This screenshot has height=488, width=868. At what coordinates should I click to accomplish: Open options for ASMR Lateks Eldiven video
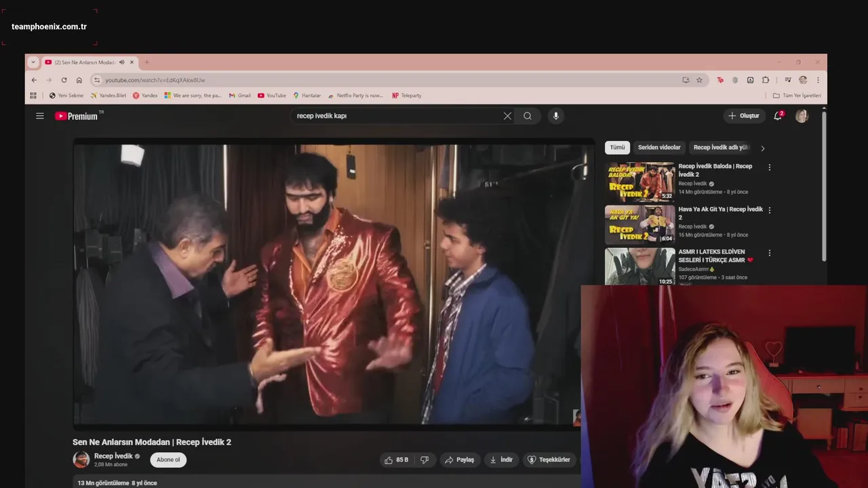click(x=769, y=253)
